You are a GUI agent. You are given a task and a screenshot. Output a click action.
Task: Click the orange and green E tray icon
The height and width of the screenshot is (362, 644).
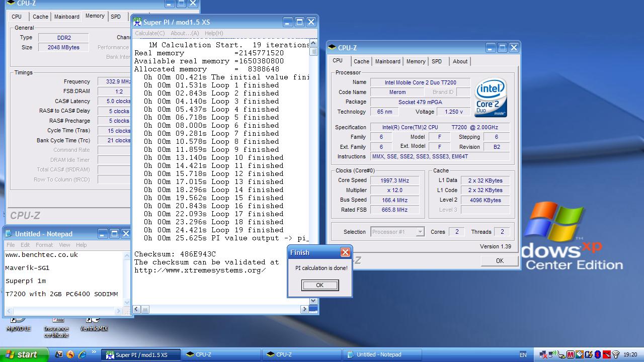[580, 354]
